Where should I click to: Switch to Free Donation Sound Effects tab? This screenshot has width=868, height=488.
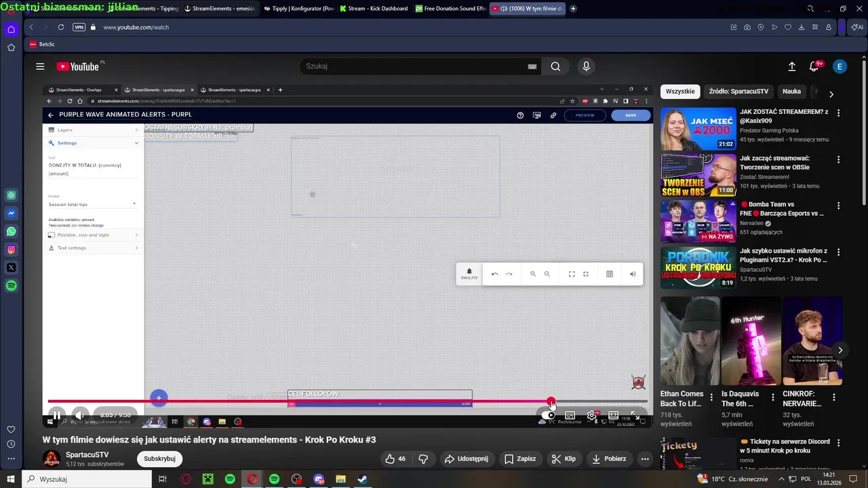(x=450, y=9)
